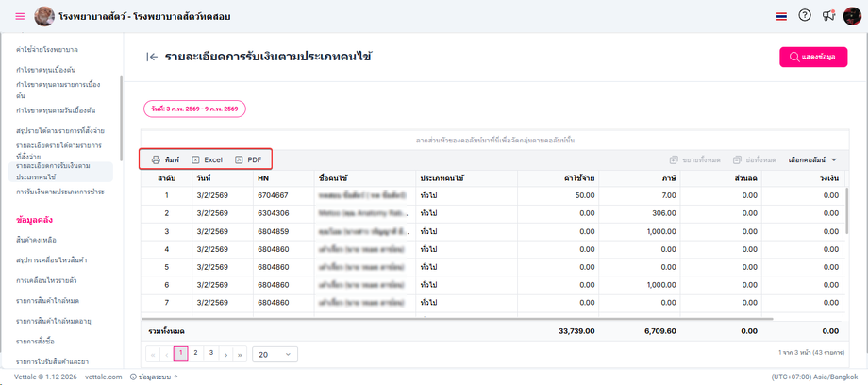The image size is (868, 385).
Task: Click the pink แสดงข้อมูล search button
Action: tap(813, 57)
